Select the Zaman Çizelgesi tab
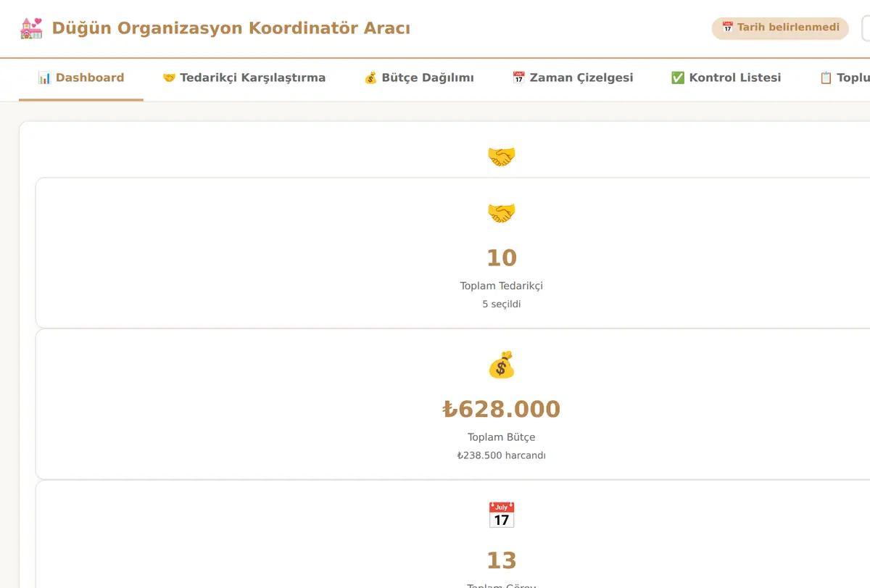Screen dimensions: 870x588 (x=573, y=78)
